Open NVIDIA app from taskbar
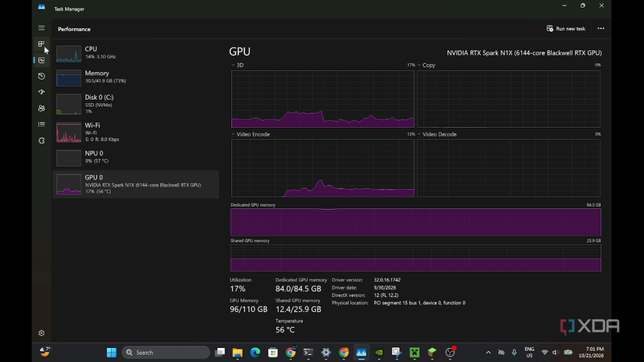Viewport: 644px width, 362px height. pos(379,353)
